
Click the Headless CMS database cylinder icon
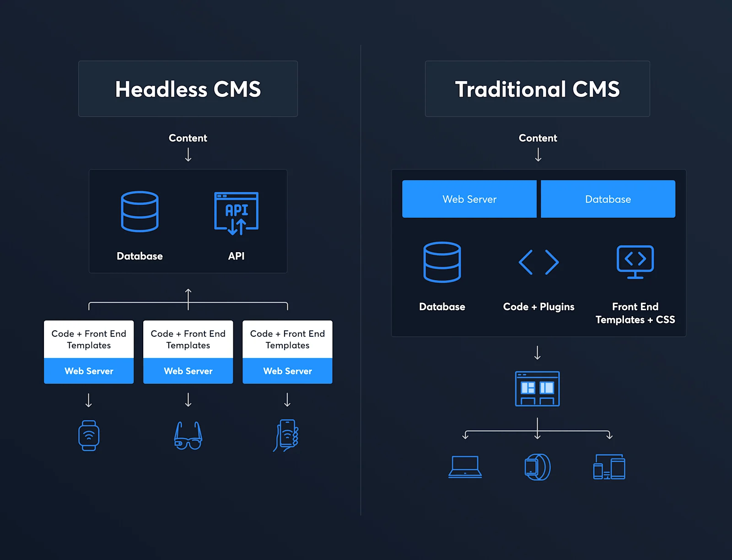tap(140, 211)
